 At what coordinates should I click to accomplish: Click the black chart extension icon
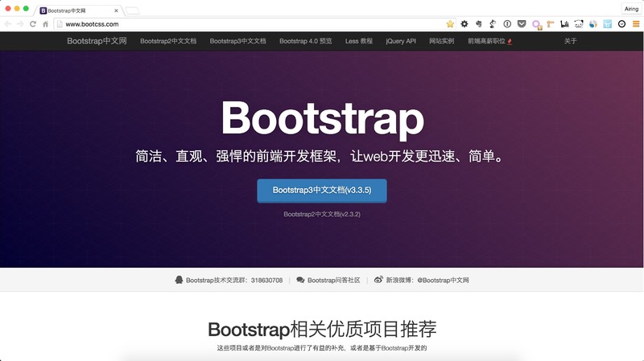coord(565,24)
